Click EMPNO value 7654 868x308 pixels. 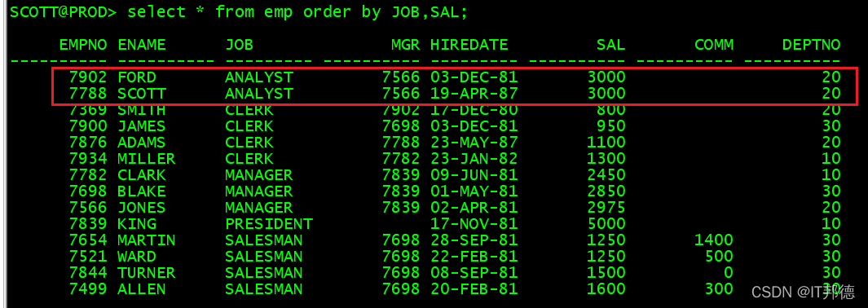tap(88, 240)
